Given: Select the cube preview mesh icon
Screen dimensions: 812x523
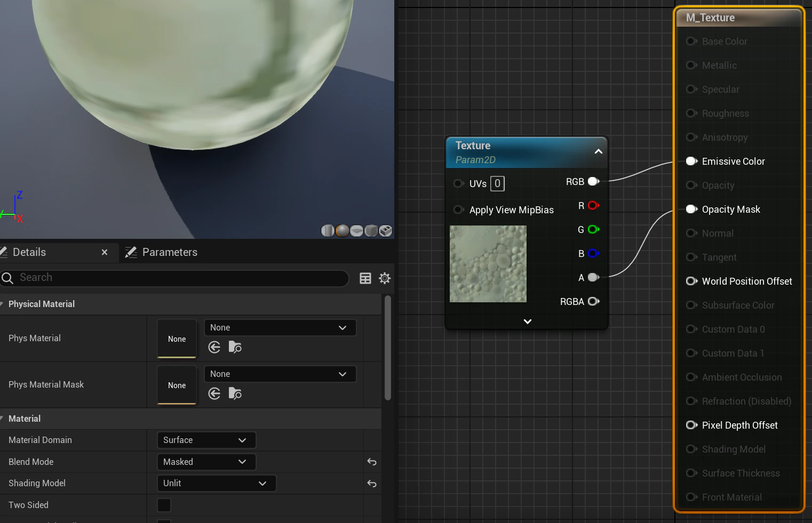Looking at the screenshot, I should pos(371,230).
